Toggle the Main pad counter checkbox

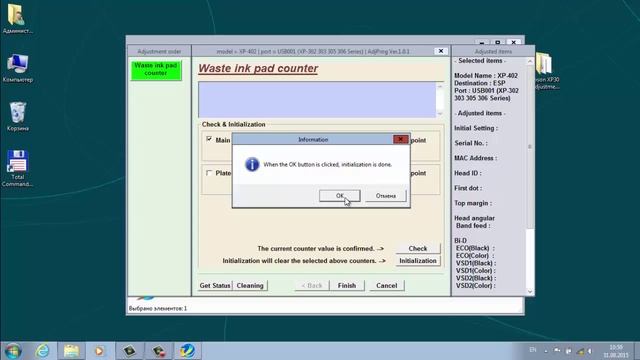[x=209, y=139]
